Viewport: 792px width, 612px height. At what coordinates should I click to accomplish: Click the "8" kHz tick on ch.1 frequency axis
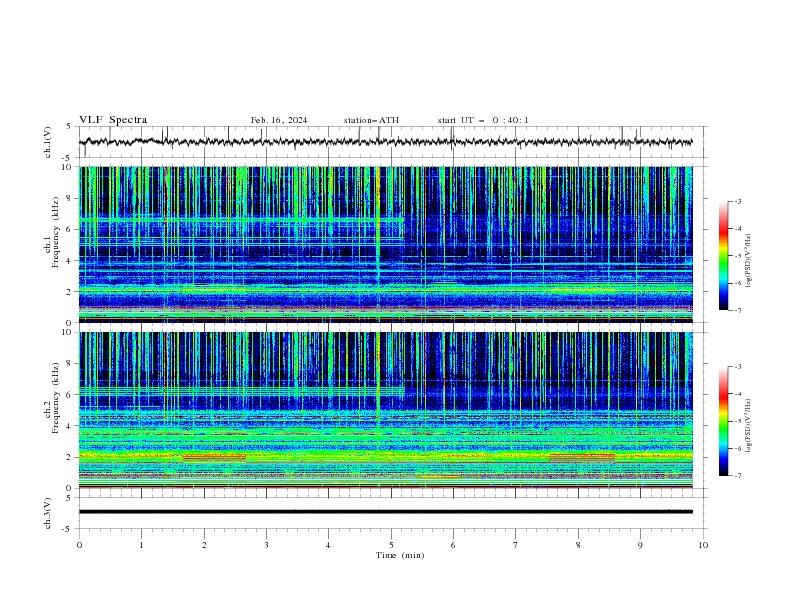click(70, 198)
